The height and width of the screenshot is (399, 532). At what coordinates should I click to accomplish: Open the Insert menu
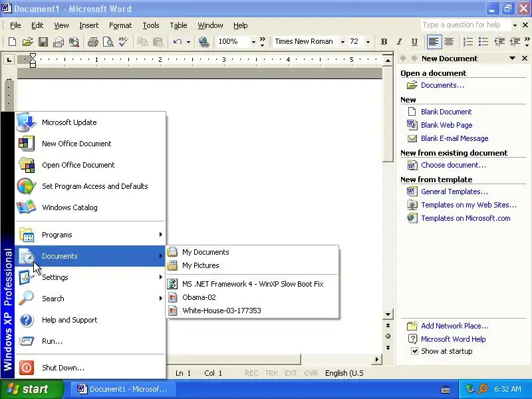tap(88, 25)
